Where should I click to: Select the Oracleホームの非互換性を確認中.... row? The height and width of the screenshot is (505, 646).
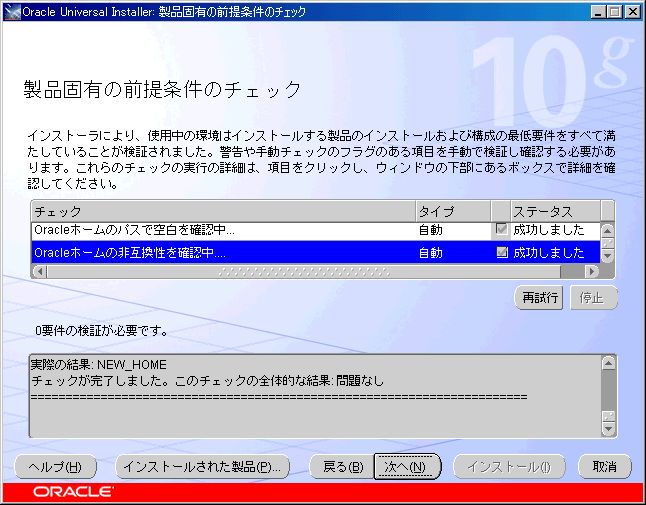coord(316,252)
